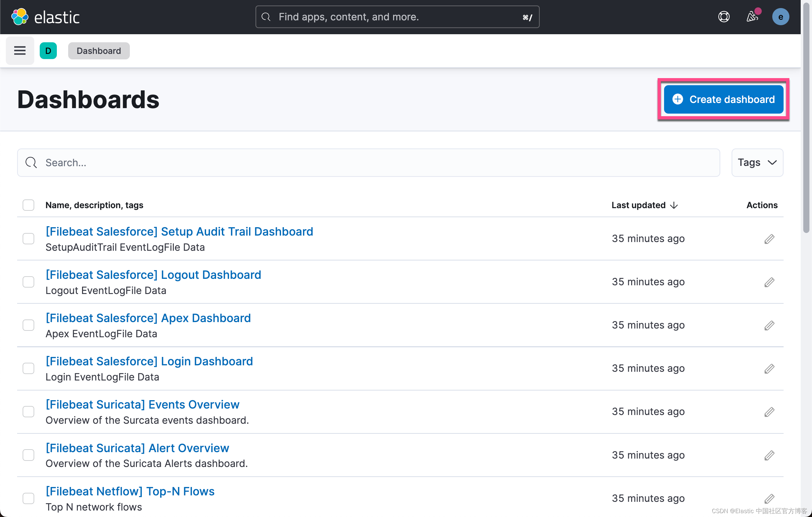Select all dashboards with header checkbox
The height and width of the screenshot is (517, 812).
[x=28, y=205]
